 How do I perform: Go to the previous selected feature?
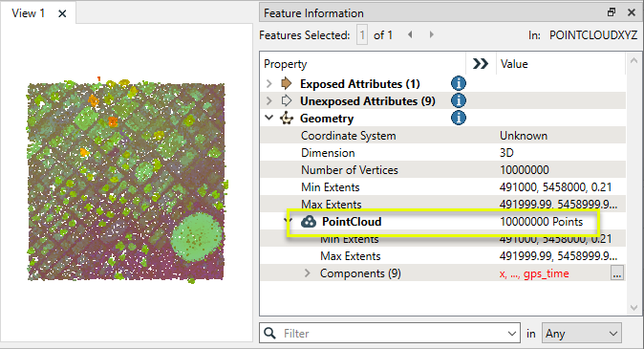pyautogui.click(x=410, y=35)
